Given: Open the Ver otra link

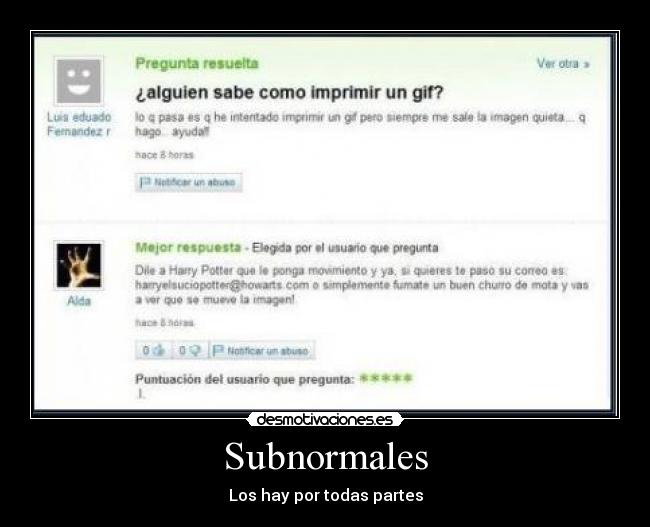Looking at the screenshot, I should pyautogui.click(x=563, y=63).
